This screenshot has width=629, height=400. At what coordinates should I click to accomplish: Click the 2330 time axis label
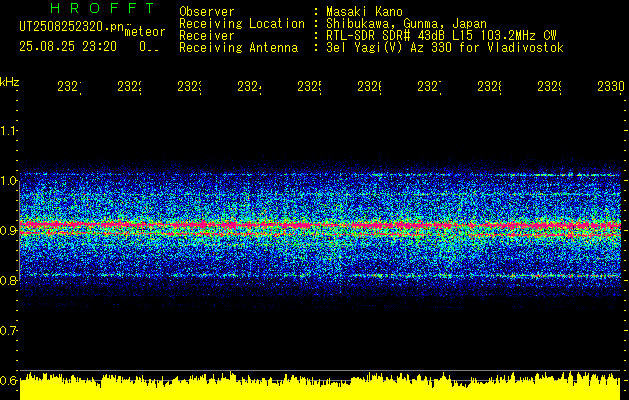pyautogui.click(x=611, y=87)
